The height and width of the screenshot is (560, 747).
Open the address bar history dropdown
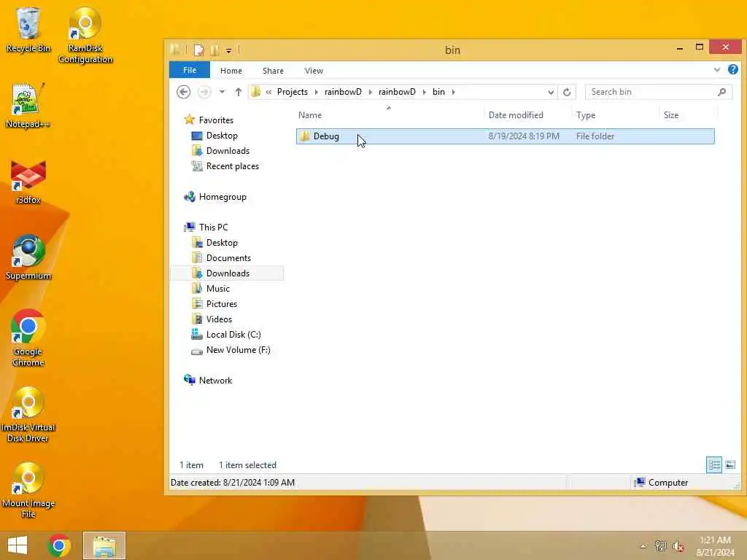(551, 92)
